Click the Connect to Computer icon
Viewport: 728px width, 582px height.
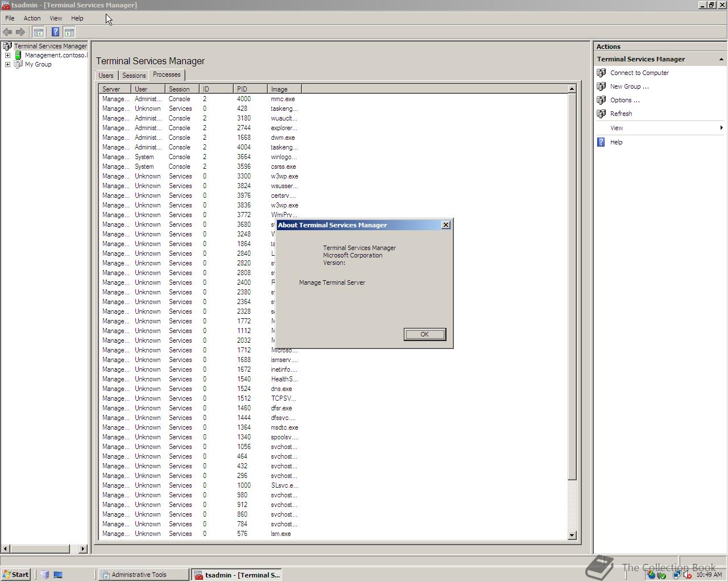[601, 73]
